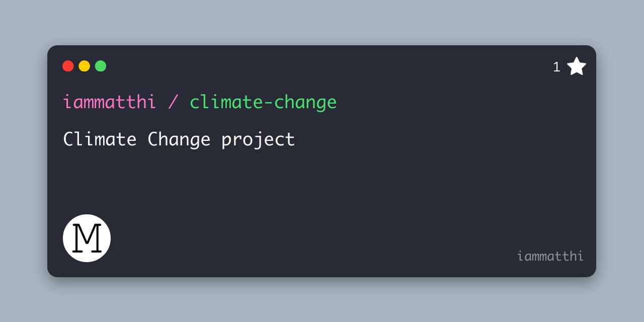The width and height of the screenshot is (644, 322).
Task: Click the star count number 1
Action: pyautogui.click(x=556, y=67)
